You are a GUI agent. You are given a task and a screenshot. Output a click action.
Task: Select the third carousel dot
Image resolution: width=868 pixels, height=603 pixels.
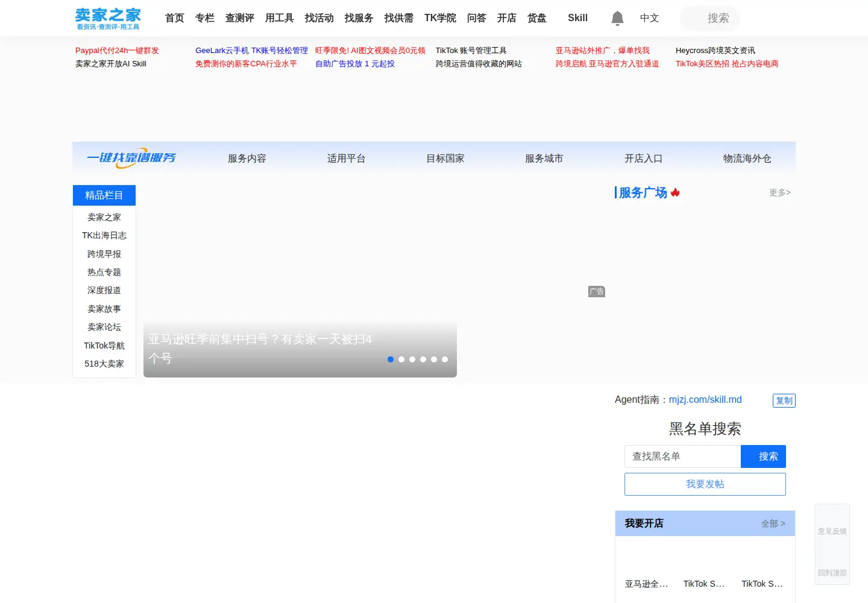[412, 359]
